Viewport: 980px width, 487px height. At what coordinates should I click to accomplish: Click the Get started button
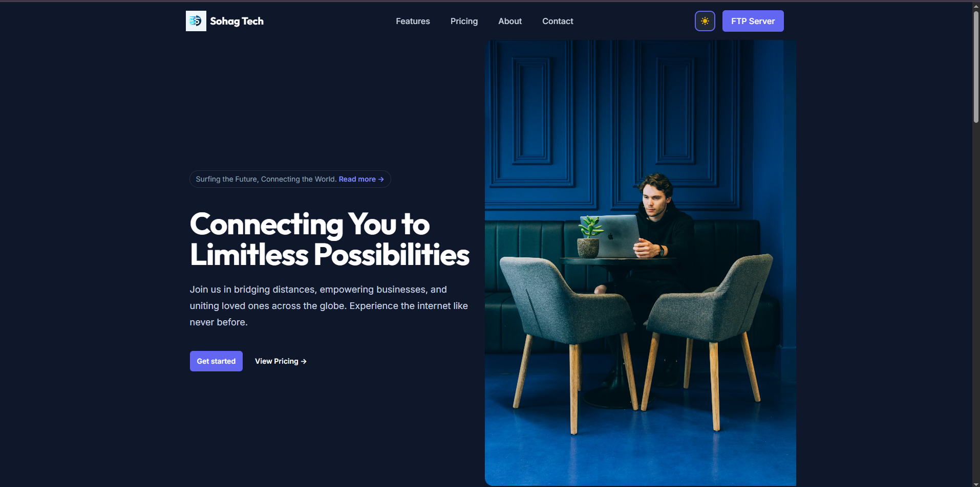coord(216,361)
